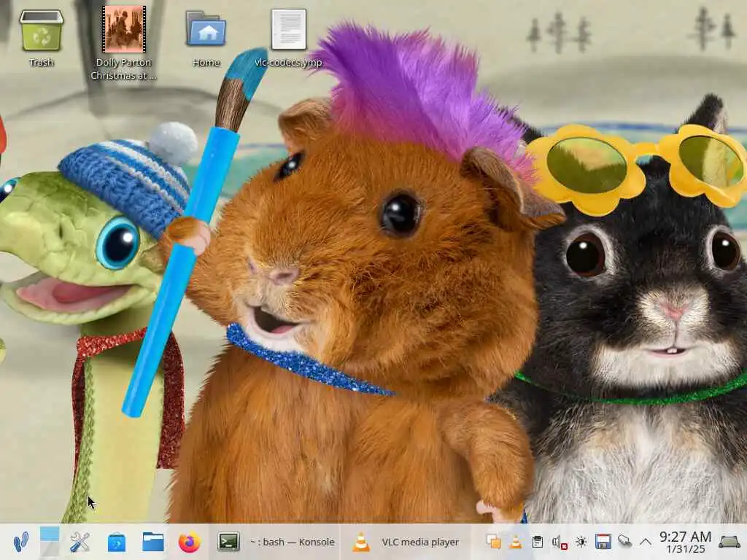The height and width of the screenshot is (560, 747).
Task: Expand hidden system tray icons
Action: click(646, 542)
